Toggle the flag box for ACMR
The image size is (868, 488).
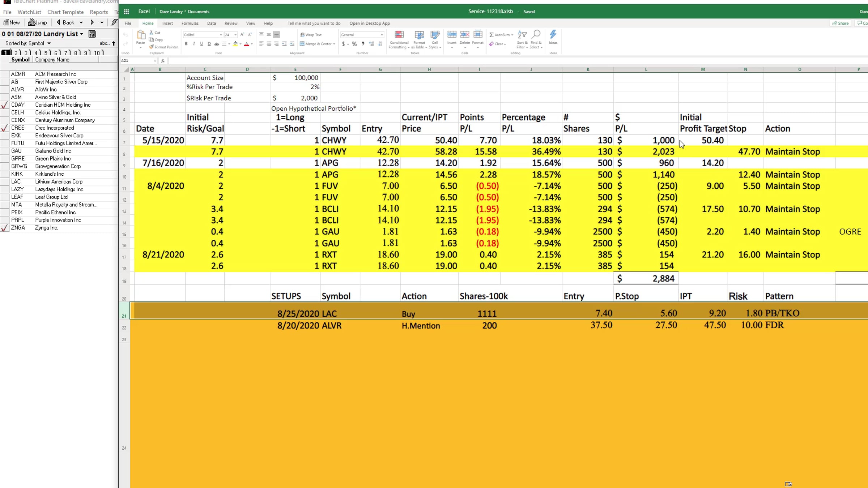[x=5, y=74]
